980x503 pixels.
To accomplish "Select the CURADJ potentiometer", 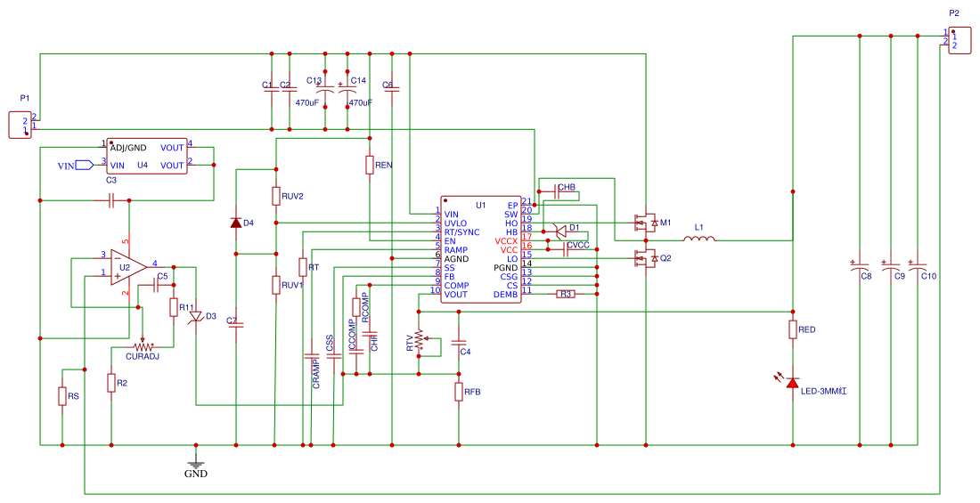I will click(143, 346).
